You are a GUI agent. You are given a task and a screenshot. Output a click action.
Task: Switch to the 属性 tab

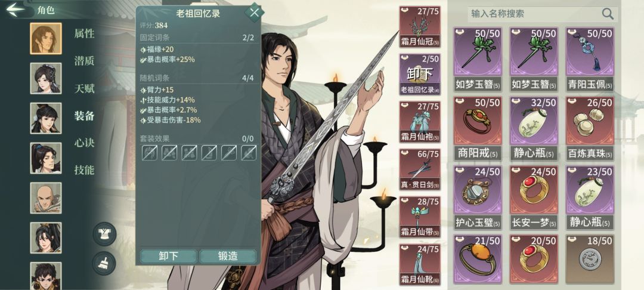(84, 33)
